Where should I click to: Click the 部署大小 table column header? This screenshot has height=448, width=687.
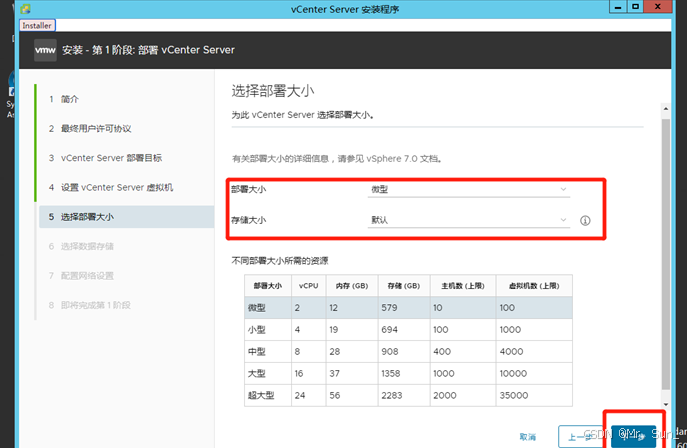click(x=268, y=286)
